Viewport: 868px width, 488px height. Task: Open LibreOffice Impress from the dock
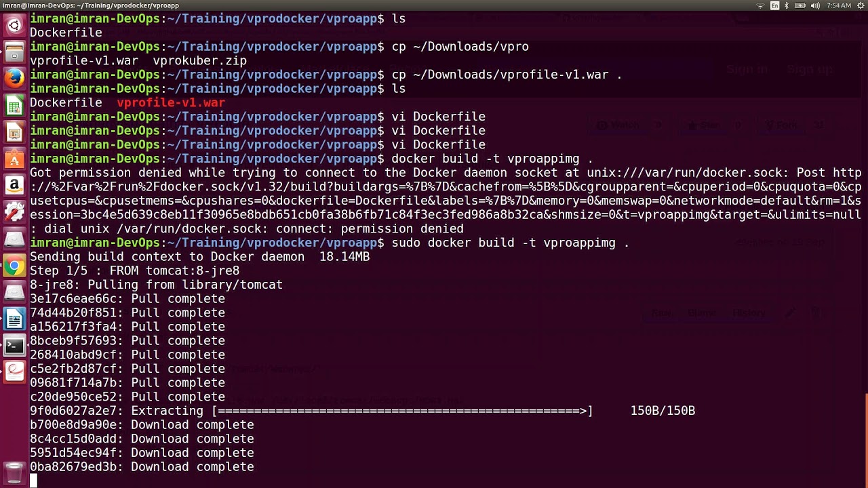14,132
